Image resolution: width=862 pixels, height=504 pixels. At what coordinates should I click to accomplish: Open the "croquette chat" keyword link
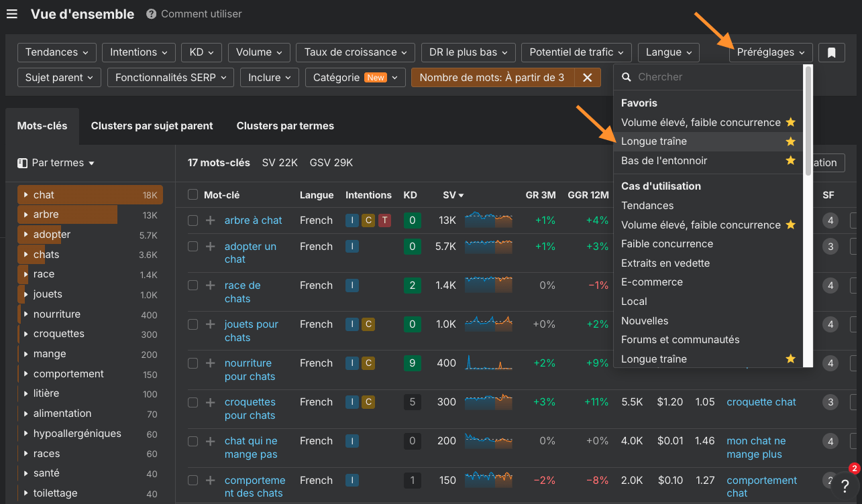click(x=761, y=401)
